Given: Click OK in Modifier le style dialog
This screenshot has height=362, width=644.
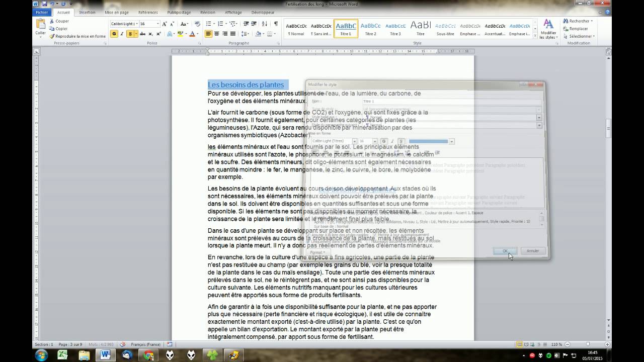Looking at the screenshot, I should pyautogui.click(x=505, y=251).
